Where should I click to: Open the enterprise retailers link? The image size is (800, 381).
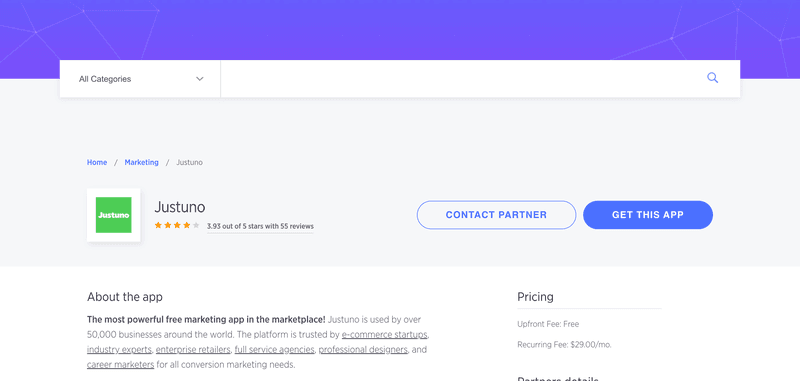click(x=193, y=350)
